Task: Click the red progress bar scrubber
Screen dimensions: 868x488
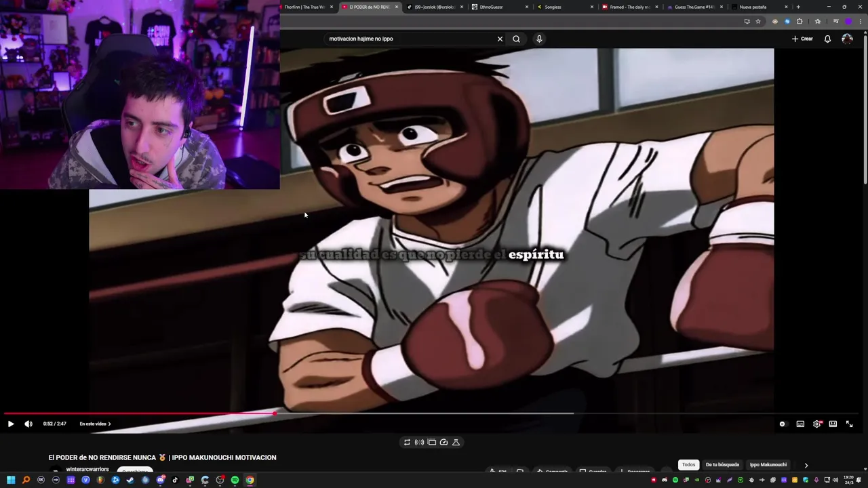Action: point(275,413)
